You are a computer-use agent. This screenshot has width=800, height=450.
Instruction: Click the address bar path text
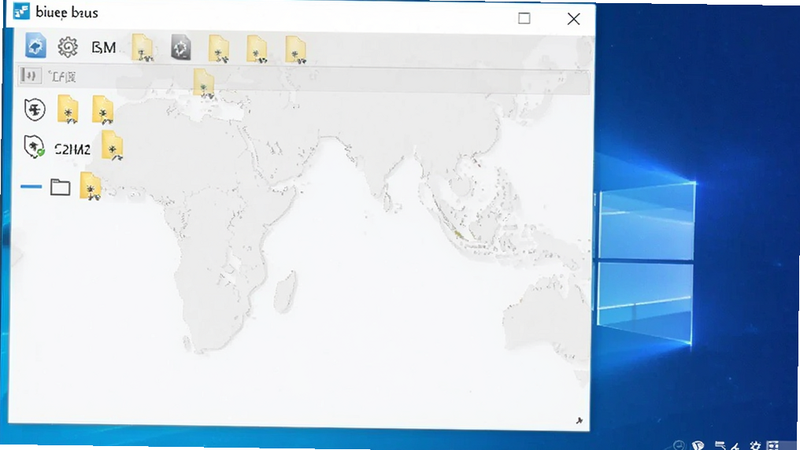63,77
